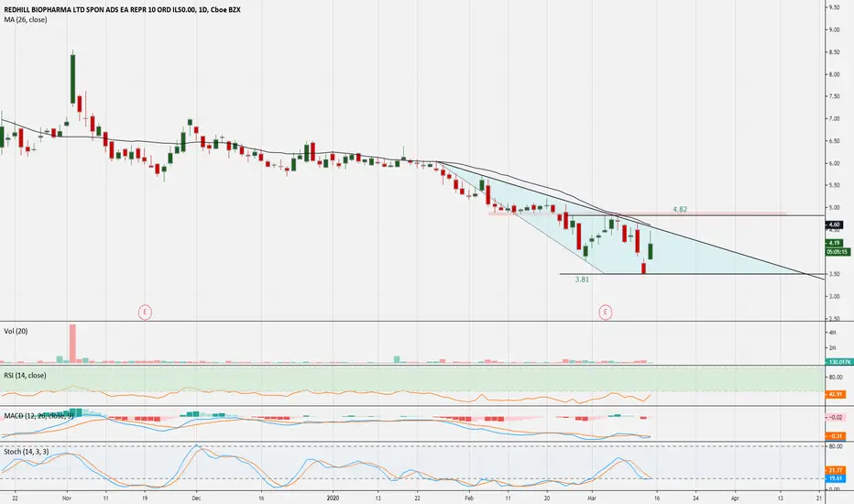This screenshot has height=504, width=854.
Task: Click the Dec label on the time axis
Action: pyautogui.click(x=196, y=498)
